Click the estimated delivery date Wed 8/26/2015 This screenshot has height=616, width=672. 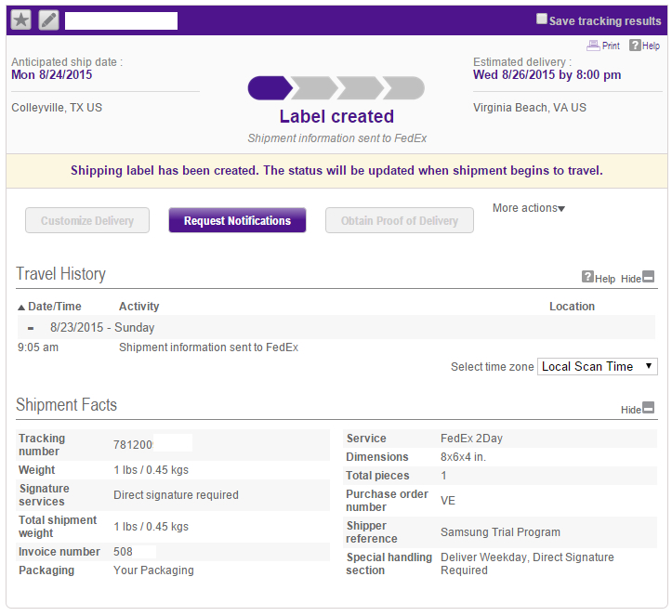point(547,74)
